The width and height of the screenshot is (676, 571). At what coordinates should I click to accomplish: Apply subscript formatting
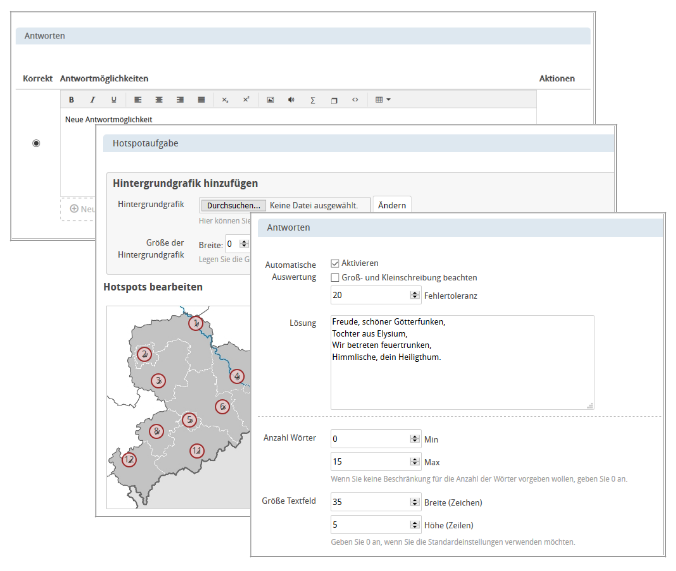click(x=225, y=100)
